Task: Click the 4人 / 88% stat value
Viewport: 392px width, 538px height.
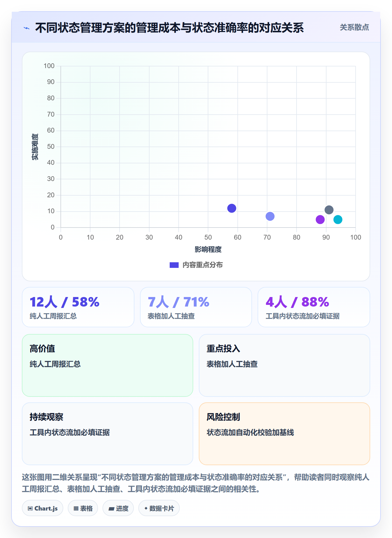Action: click(297, 302)
